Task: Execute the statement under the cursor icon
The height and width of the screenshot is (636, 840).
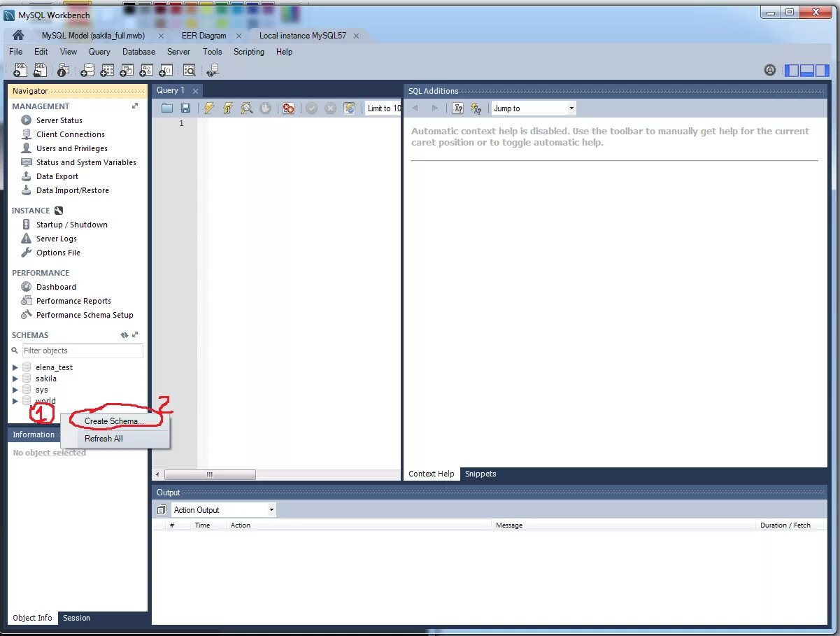Action: (x=227, y=108)
